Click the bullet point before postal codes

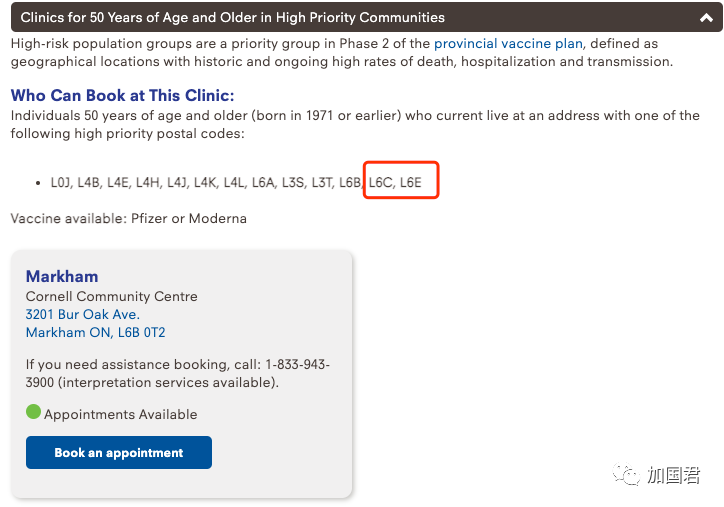(38, 183)
